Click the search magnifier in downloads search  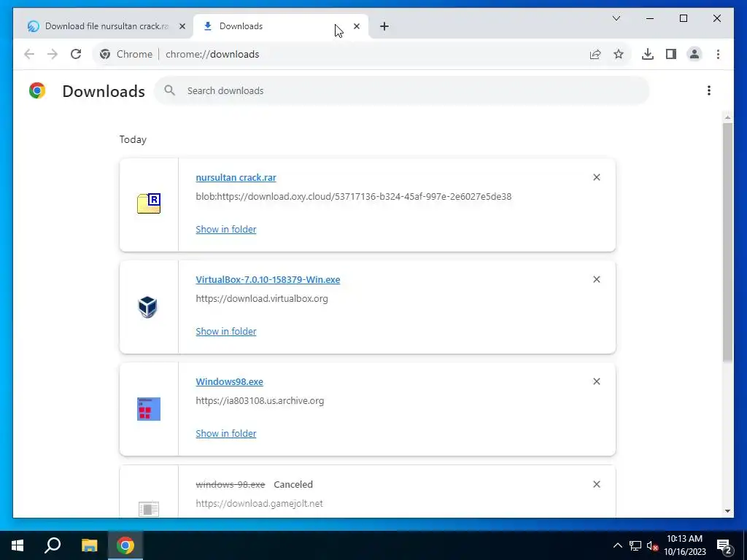tap(169, 90)
